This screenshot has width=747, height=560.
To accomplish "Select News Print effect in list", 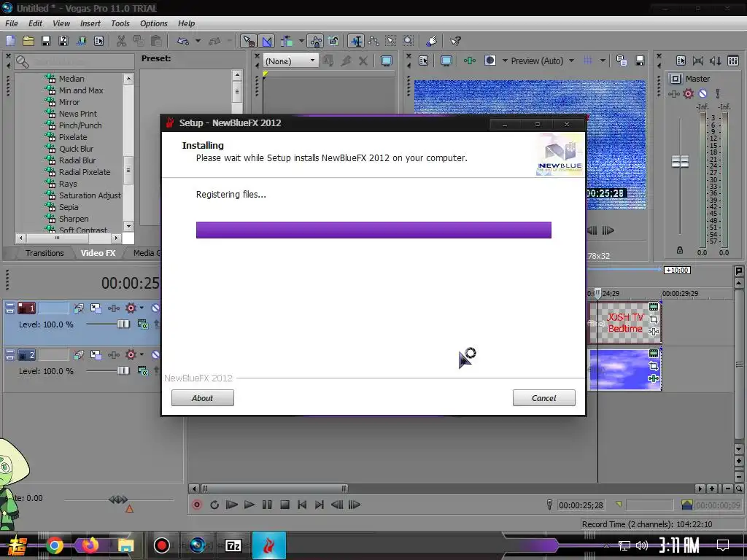I will 77,114.
